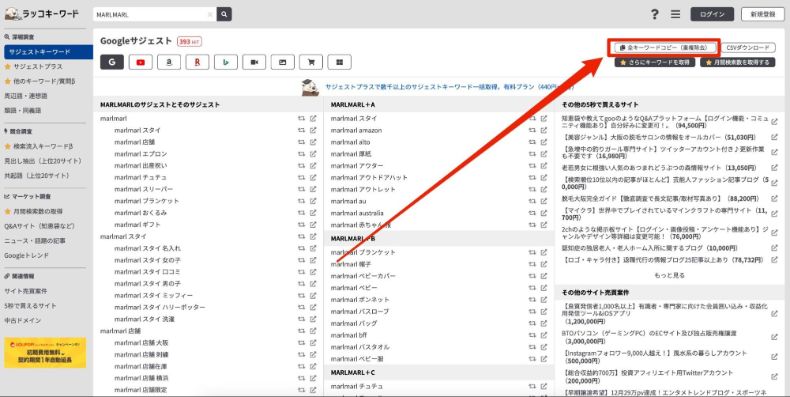
Task: Open external icon for BTOパソコン ECサイト listing
Action: click(x=774, y=337)
